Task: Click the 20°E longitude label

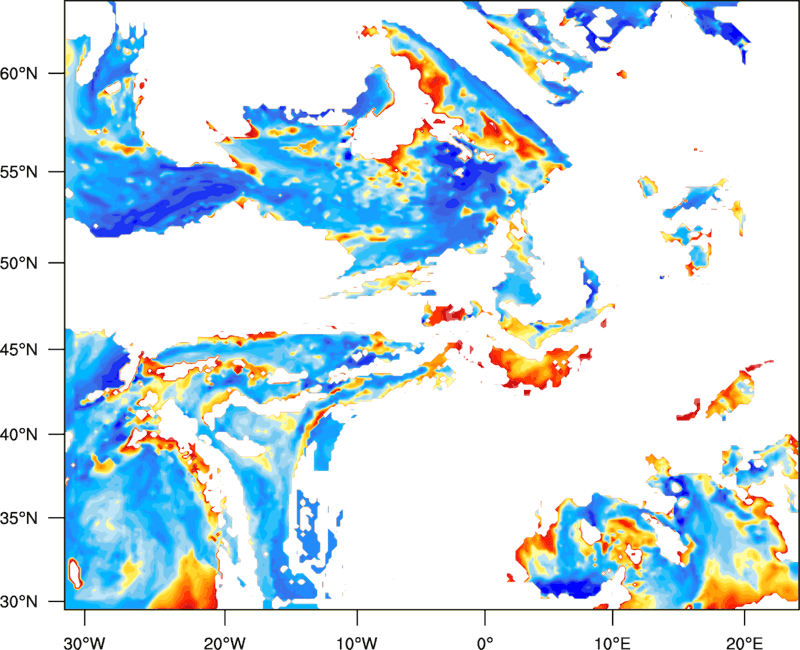Action: click(744, 643)
